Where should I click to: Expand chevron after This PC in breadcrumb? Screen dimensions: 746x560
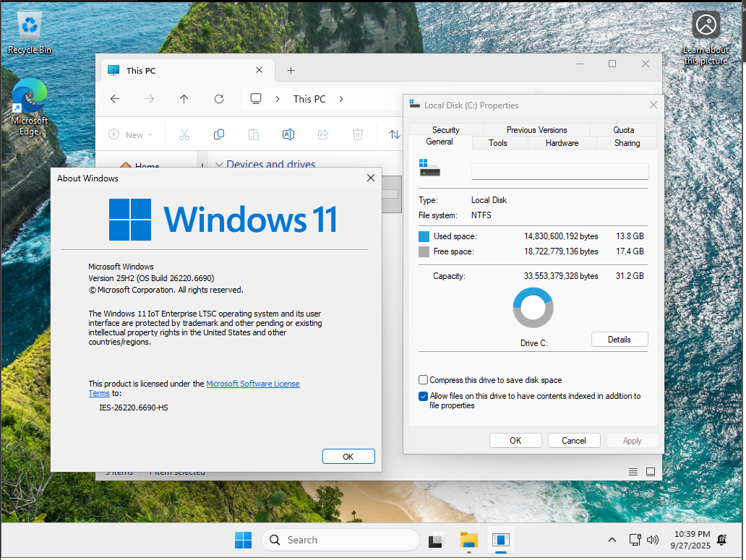(341, 99)
